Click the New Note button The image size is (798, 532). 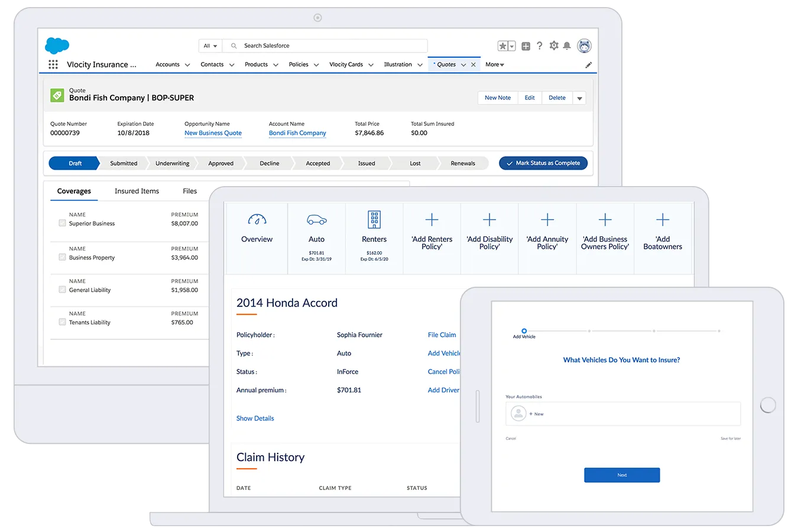click(498, 98)
